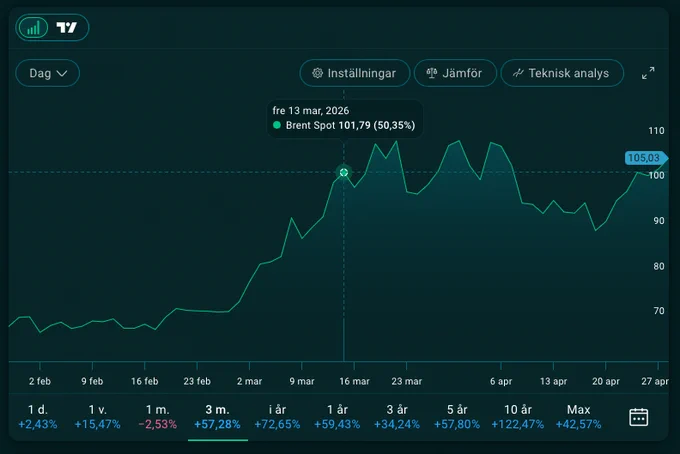Click the 6 apr axis date label

501,381
